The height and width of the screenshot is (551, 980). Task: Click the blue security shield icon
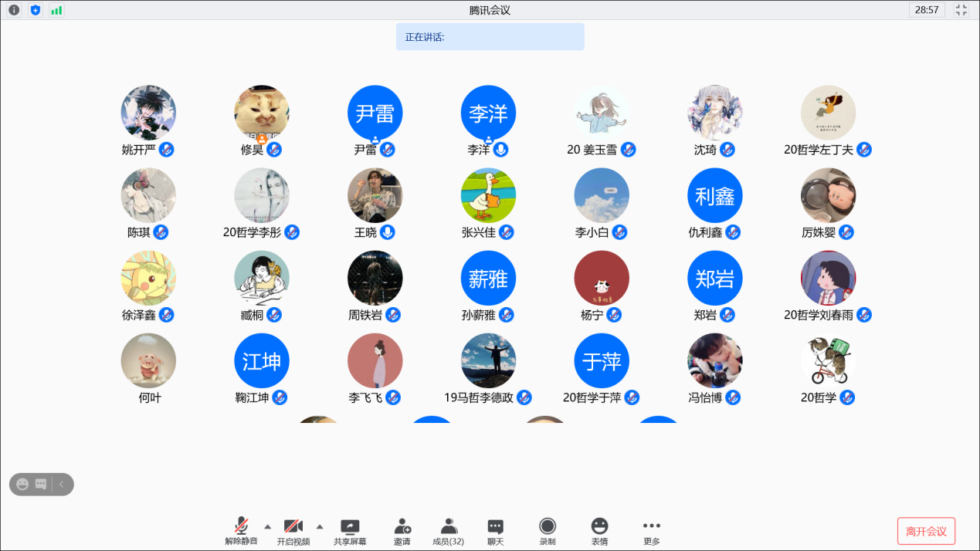[35, 10]
